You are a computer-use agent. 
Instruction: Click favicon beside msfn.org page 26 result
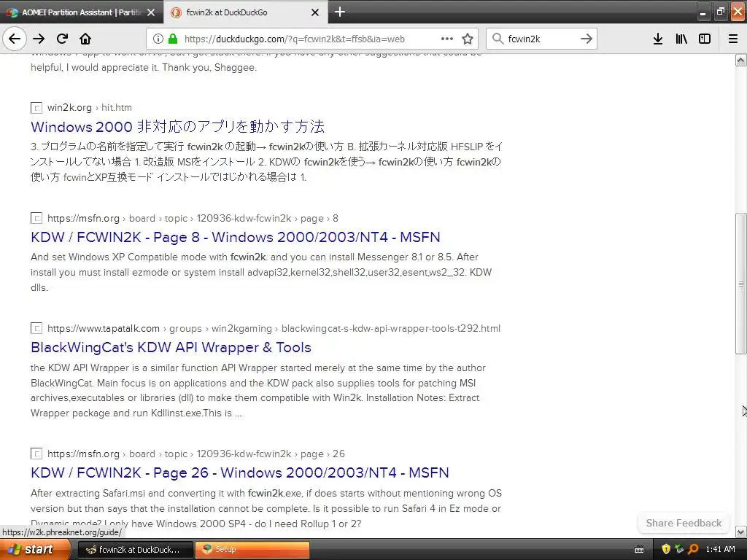point(36,454)
